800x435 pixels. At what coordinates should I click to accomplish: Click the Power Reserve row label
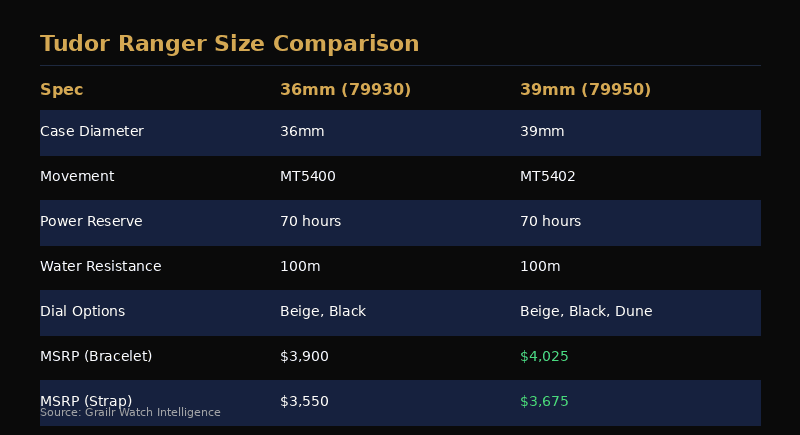pyautogui.click(x=91, y=221)
